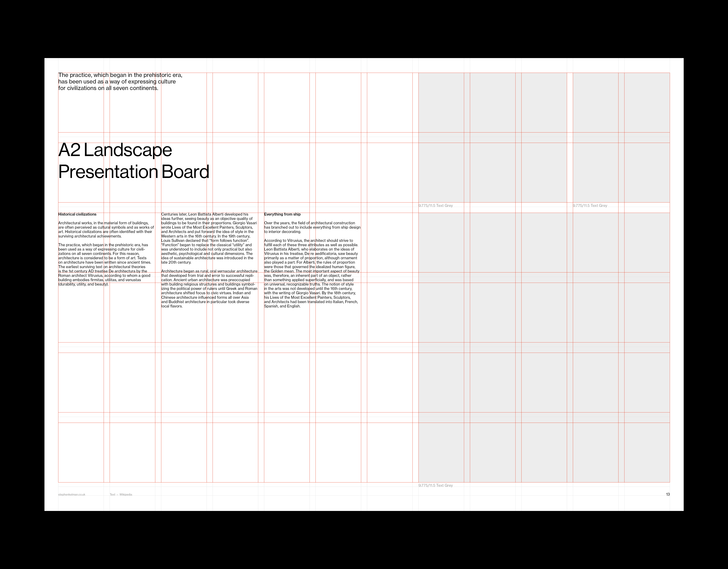Select the top-left grey image placeholder
This screenshot has height=569, width=728.
493,137
